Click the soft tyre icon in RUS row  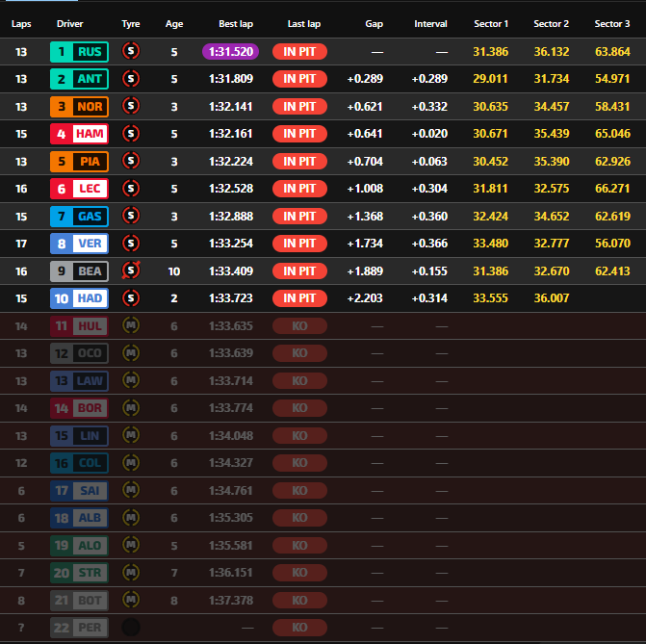[132, 52]
